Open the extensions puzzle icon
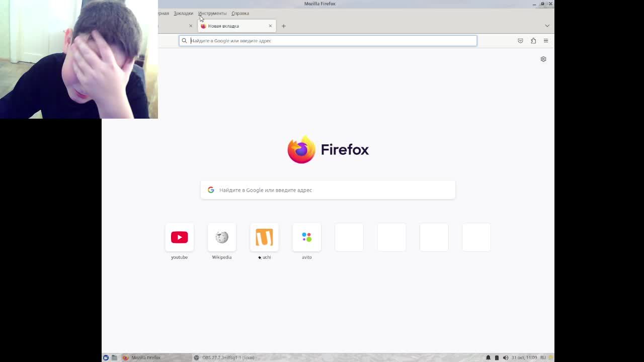Viewport: 644px width, 362px height. point(533,41)
